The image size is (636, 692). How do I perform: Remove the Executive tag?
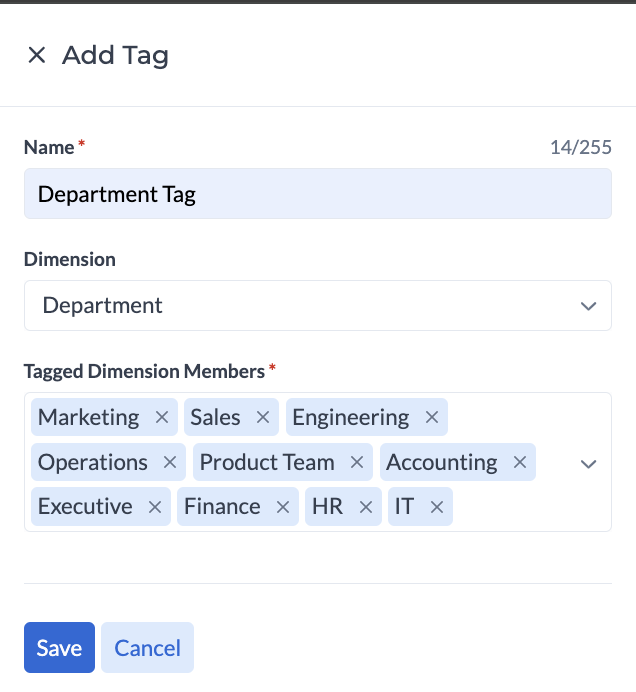tap(155, 507)
